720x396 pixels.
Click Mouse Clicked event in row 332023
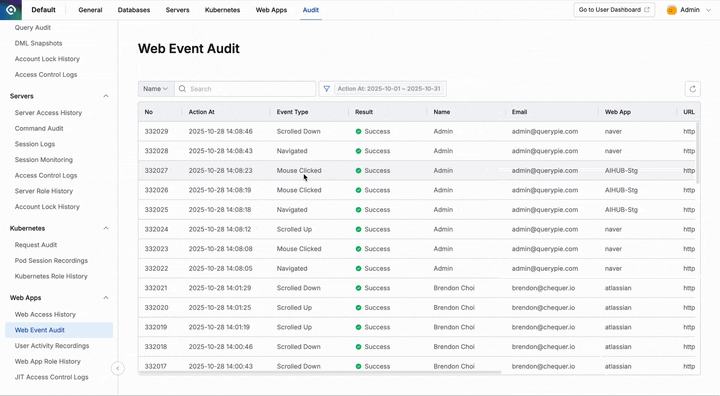(x=299, y=249)
